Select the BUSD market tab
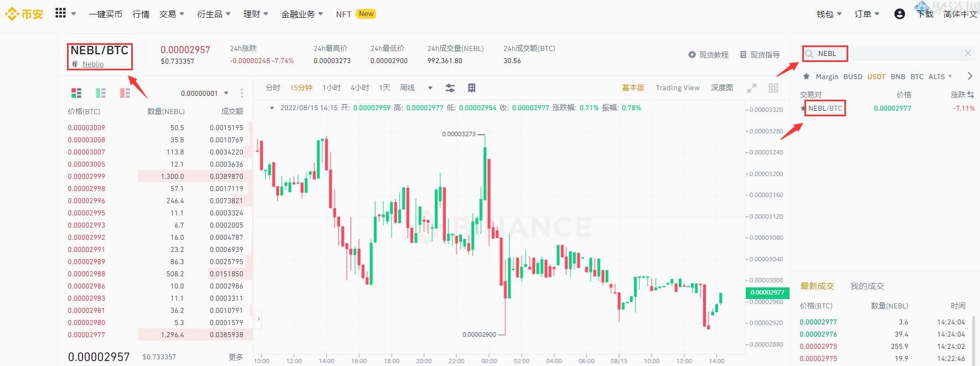 (x=853, y=76)
